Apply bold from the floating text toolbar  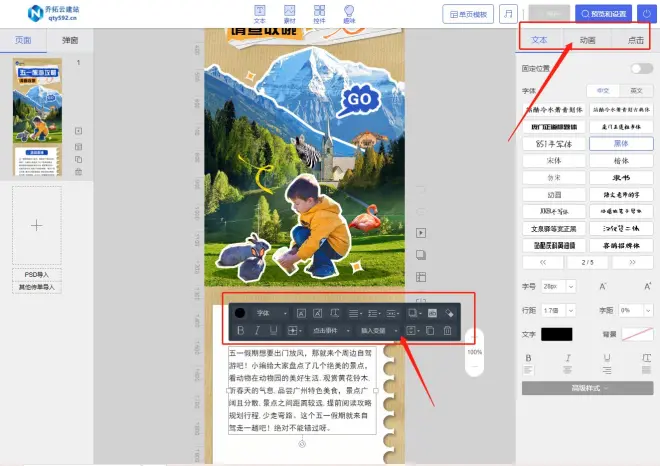[240, 330]
